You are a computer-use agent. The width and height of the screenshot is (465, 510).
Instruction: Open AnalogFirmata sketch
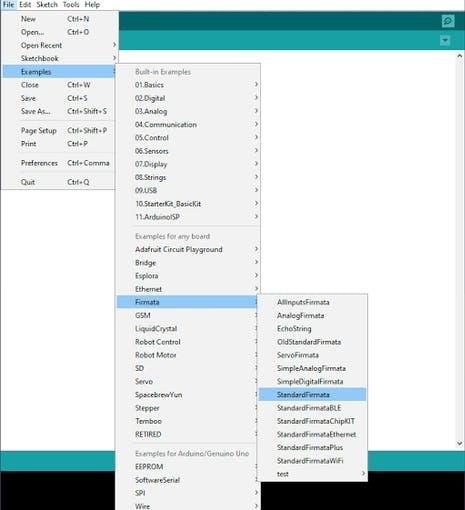313,316
